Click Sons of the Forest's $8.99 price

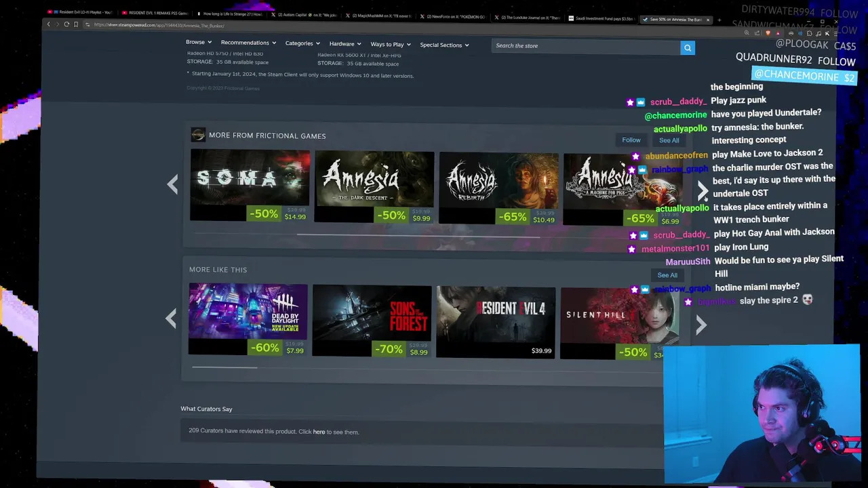coord(418,352)
